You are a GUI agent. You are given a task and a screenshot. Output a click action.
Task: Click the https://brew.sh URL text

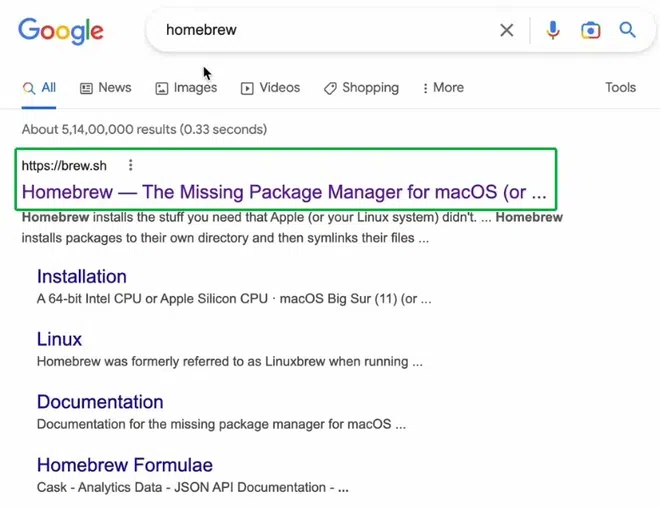[64, 166]
